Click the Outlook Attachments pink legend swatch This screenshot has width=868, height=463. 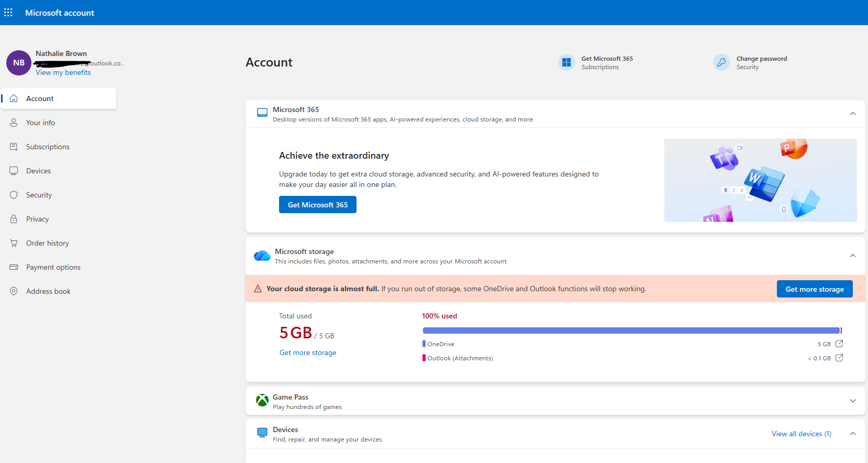point(424,358)
